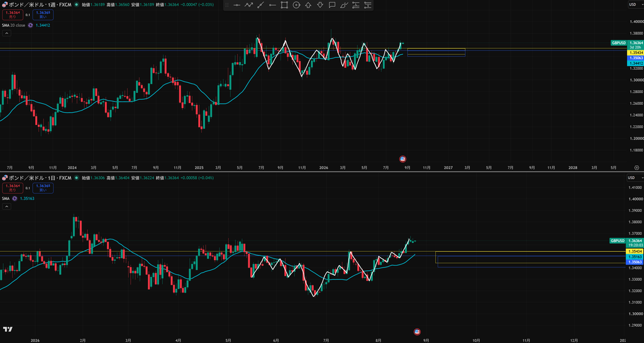Click the daily chart US economic event flag
The height and width of the screenshot is (343, 644).
coord(418,332)
